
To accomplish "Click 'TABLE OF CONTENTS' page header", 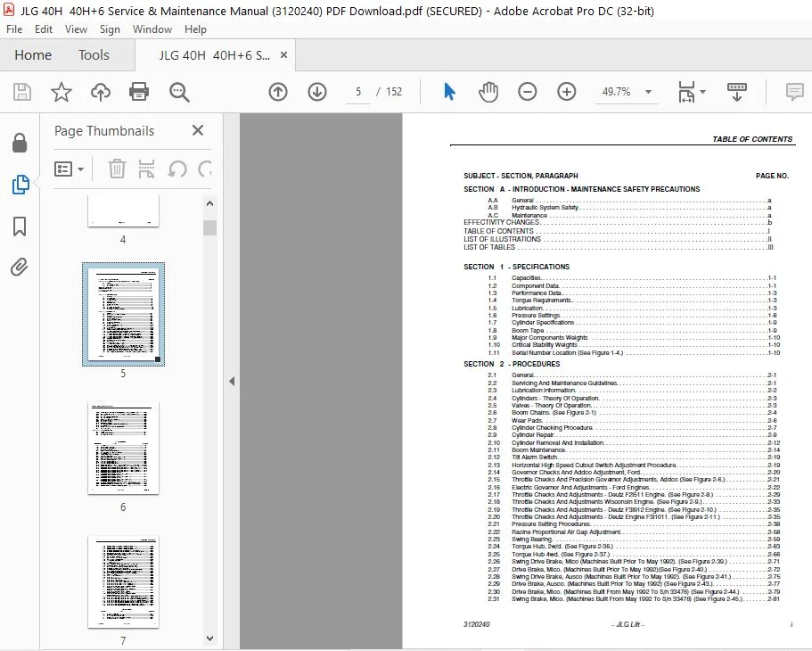I will coord(752,139).
